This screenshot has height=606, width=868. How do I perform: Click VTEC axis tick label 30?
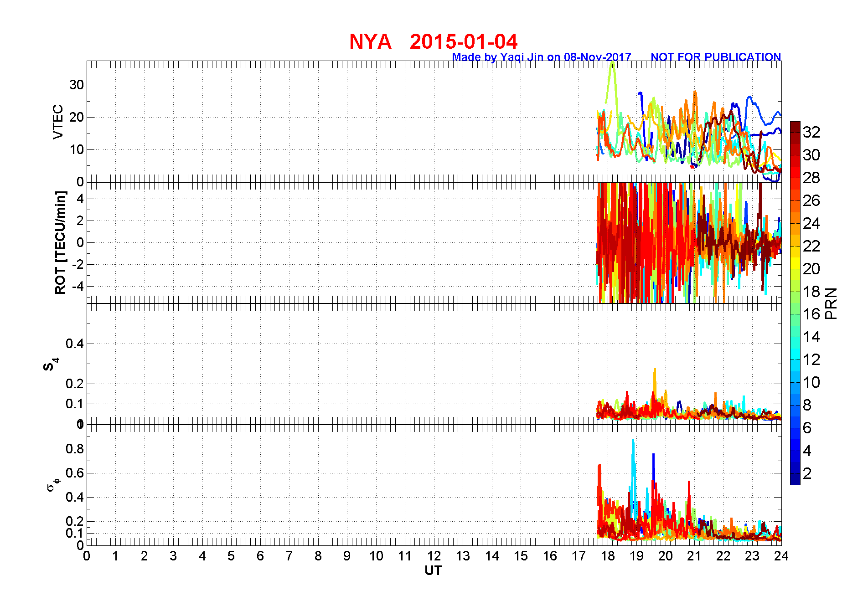tap(77, 85)
